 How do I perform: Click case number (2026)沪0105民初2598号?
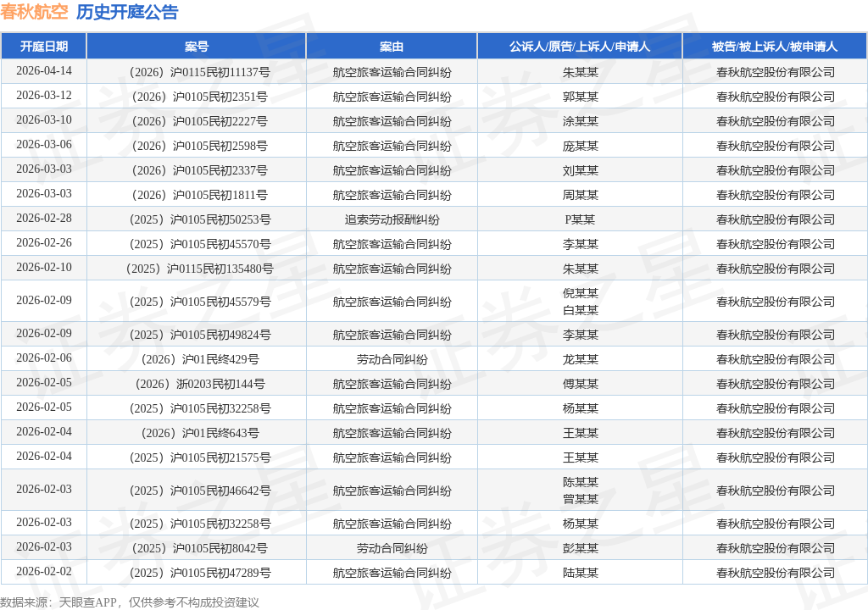(x=199, y=146)
